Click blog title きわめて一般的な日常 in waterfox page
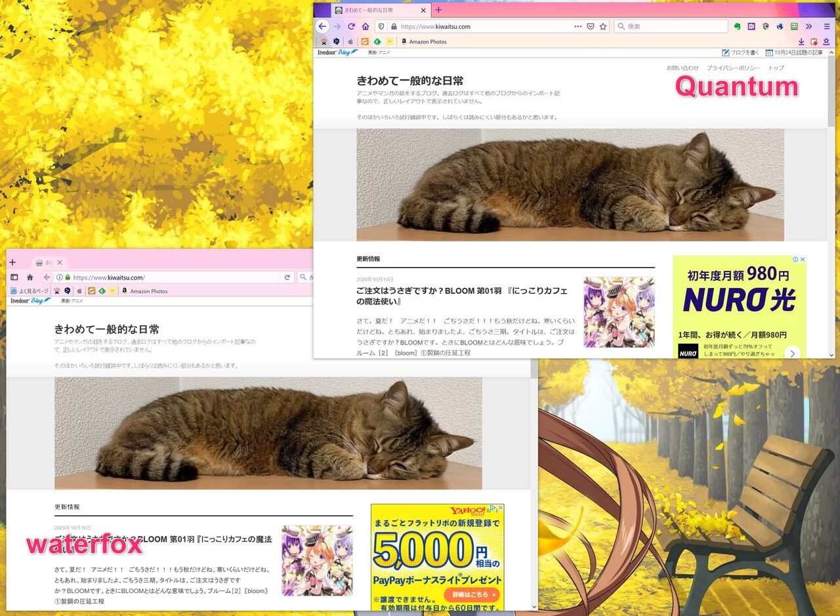This screenshot has width=840, height=616. click(x=107, y=329)
